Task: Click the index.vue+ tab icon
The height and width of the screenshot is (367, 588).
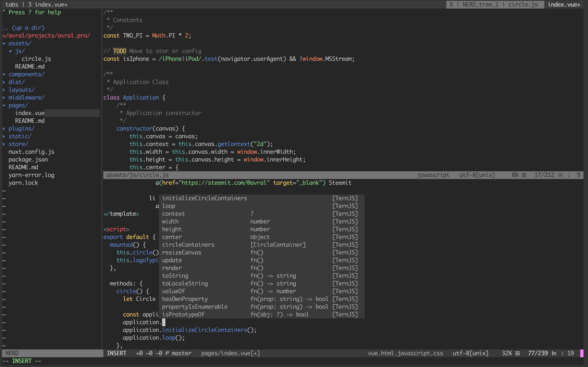Action: pos(566,4)
